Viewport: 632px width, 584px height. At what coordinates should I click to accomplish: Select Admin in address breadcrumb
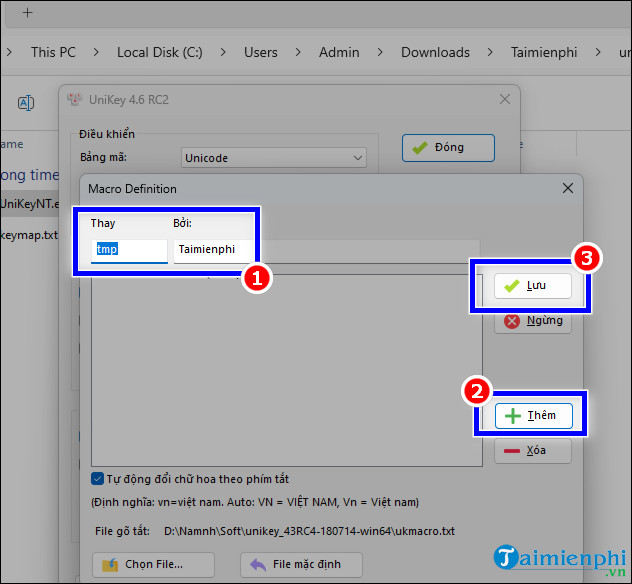point(339,52)
